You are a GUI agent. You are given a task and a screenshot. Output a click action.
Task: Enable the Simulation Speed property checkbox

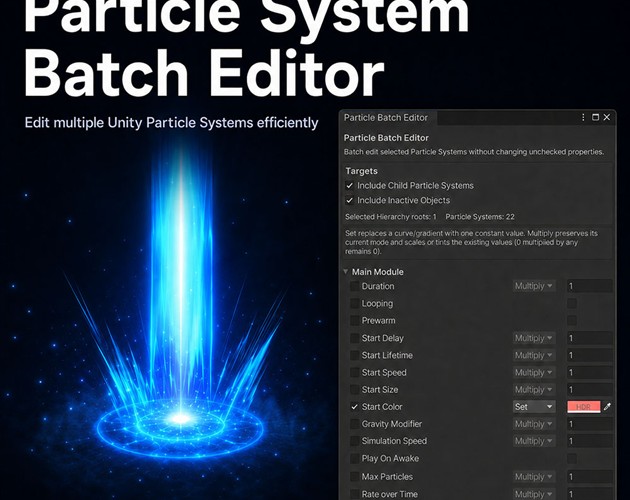point(354,441)
